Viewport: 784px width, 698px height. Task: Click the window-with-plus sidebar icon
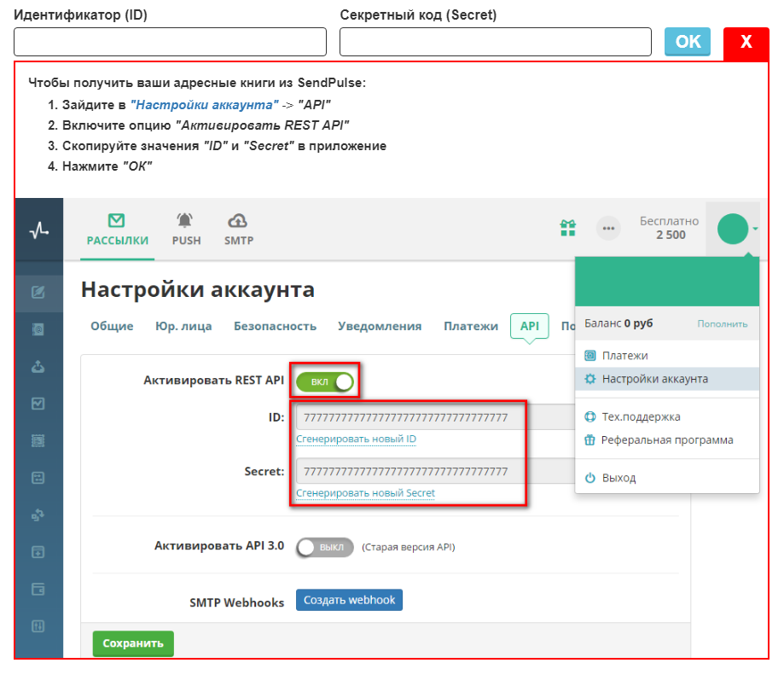pos(38,552)
